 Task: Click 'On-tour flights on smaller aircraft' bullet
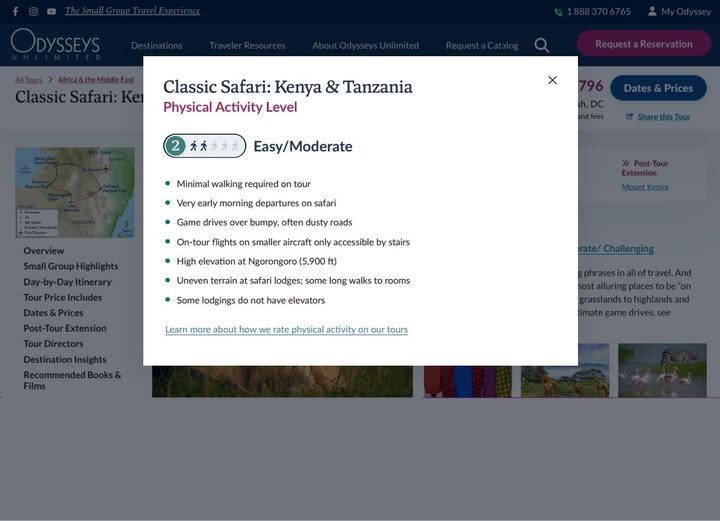point(293,242)
